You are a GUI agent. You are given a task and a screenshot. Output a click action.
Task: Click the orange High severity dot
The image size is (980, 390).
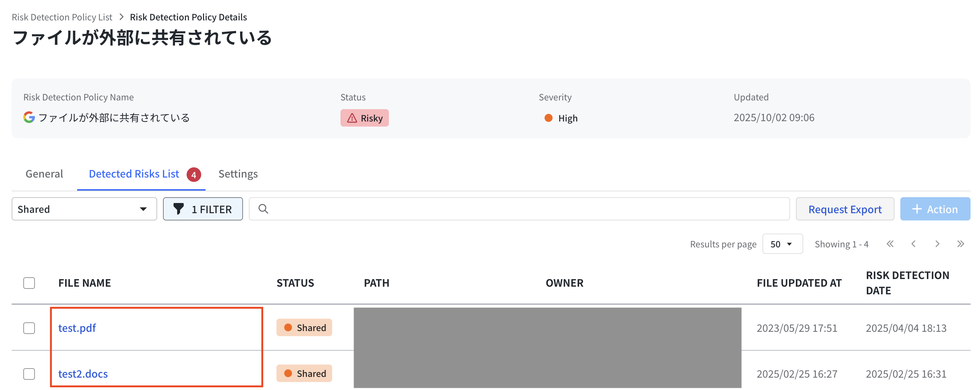pyautogui.click(x=548, y=118)
